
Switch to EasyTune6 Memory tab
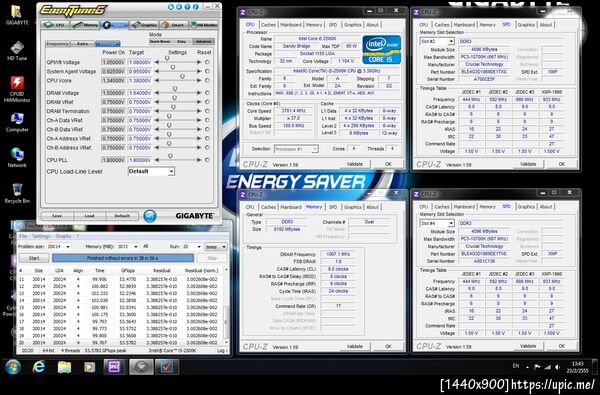pyautogui.click(x=85, y=25)
